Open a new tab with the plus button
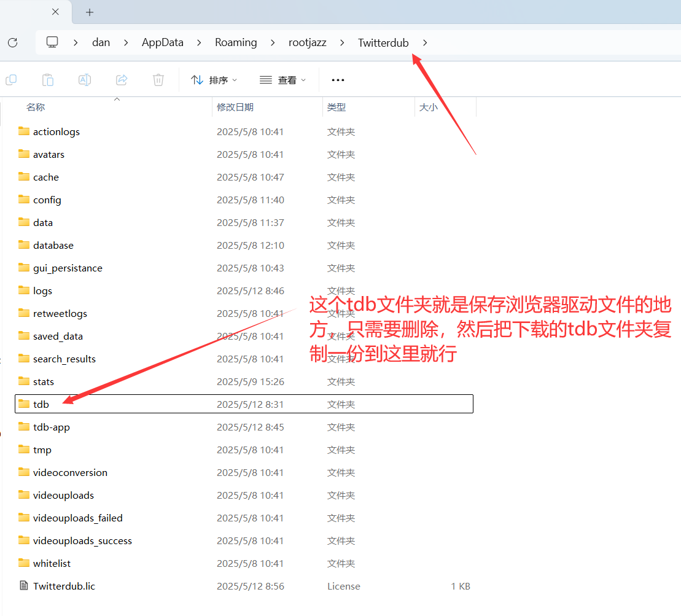This screenshot has width=681, height=616. pos(90,12)
